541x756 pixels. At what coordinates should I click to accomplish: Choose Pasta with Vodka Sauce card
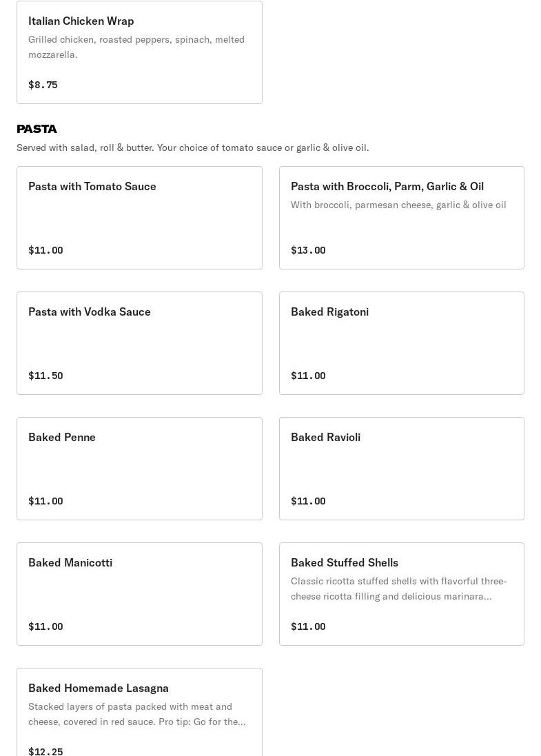point(139,343)
